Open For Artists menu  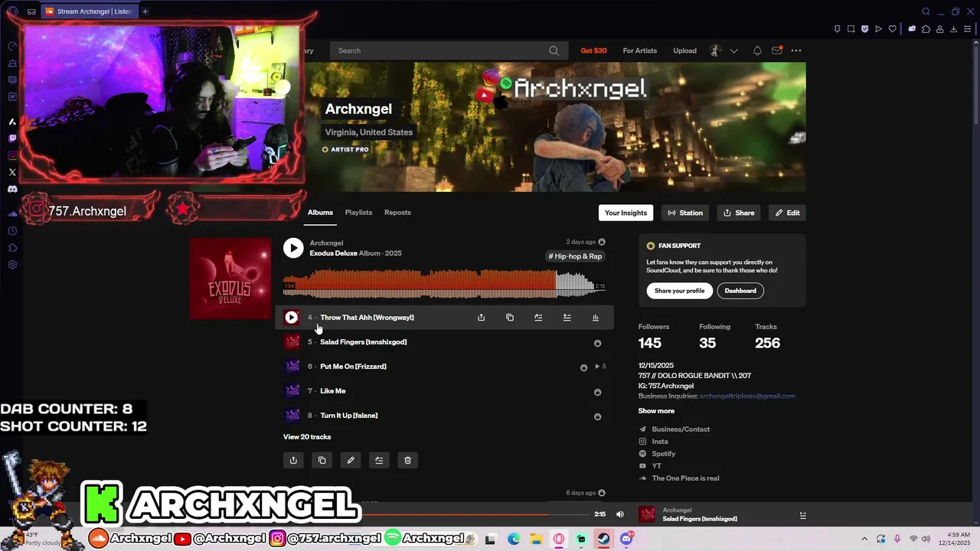point(639,51)
